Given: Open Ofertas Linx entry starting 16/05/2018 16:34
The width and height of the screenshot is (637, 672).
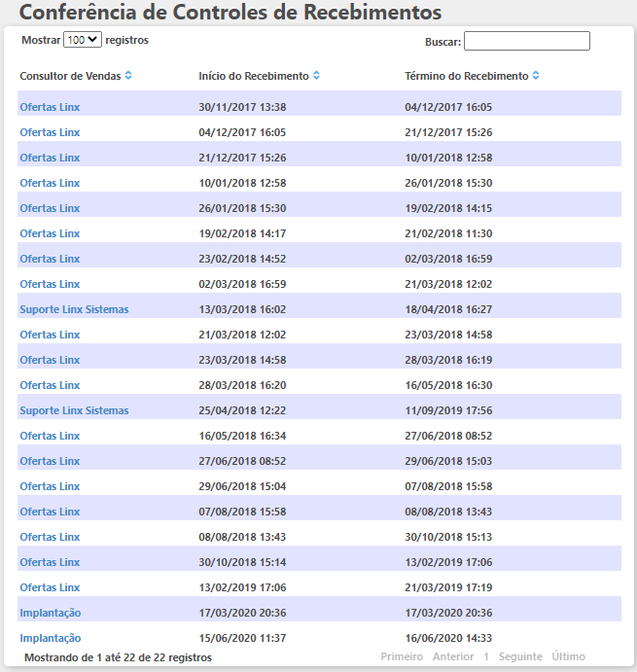Looking at the screenshot, I should point(50,436).
